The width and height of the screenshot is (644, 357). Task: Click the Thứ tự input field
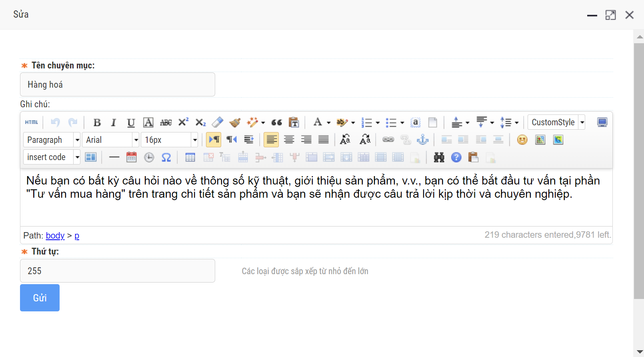[117, 271]
